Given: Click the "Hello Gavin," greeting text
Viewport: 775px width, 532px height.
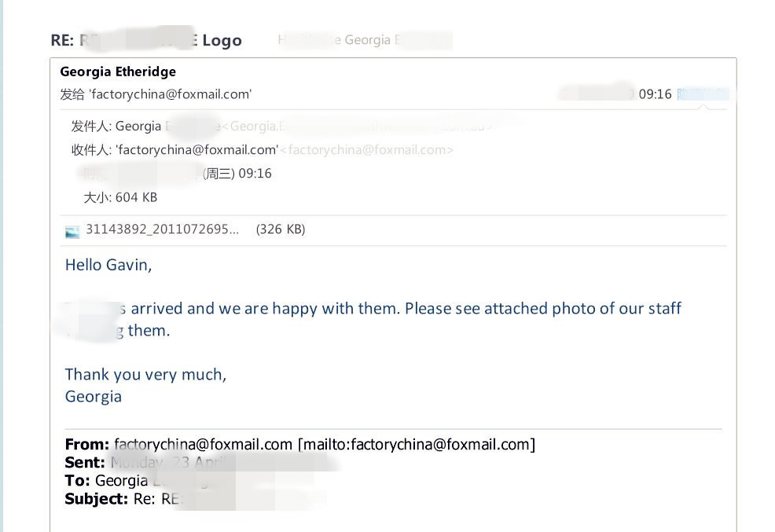Looking at the screenshot, I should click(x=108, y=265).
